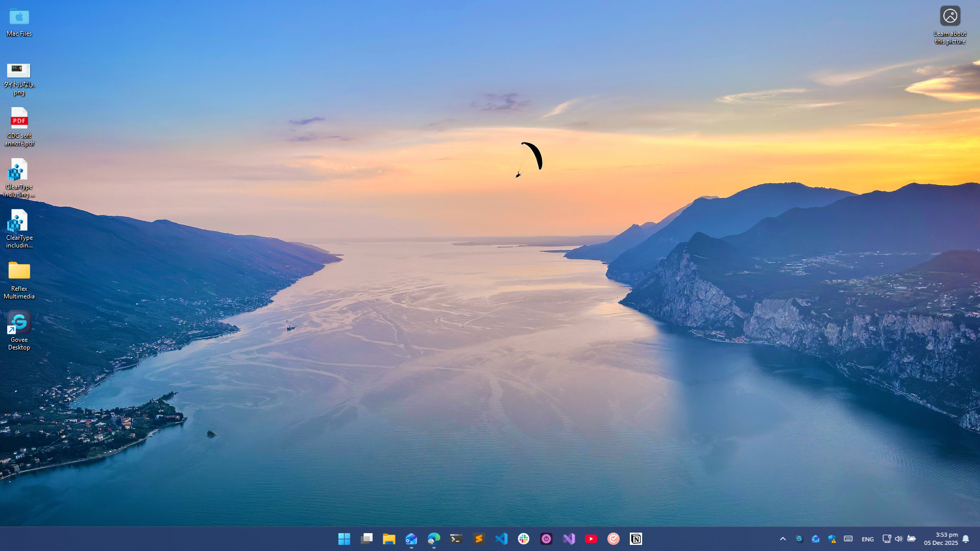
Task: Open Outlook from the taskbar
Action: coord(411,539)
